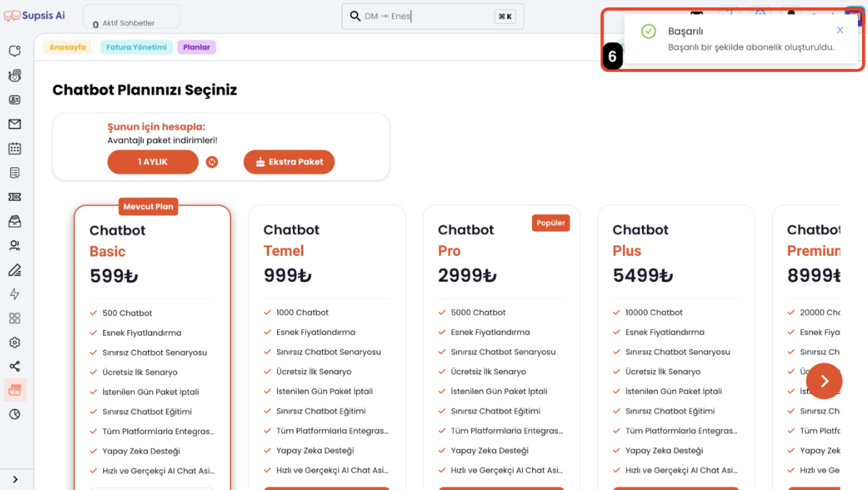Open the mail envelope sidebar icon
The height and width of the screenshot is (490, 868).
(15, 124)
